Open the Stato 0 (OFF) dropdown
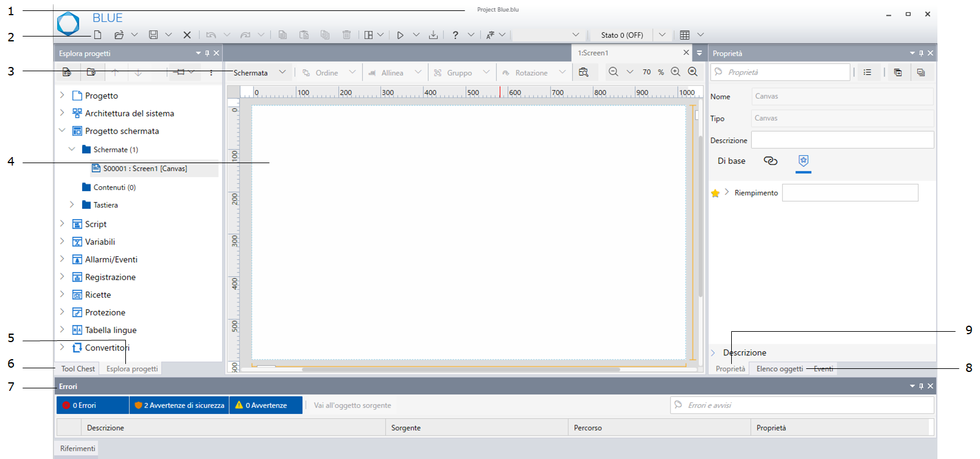Screen dimensions: 980x459 point(662,35)
